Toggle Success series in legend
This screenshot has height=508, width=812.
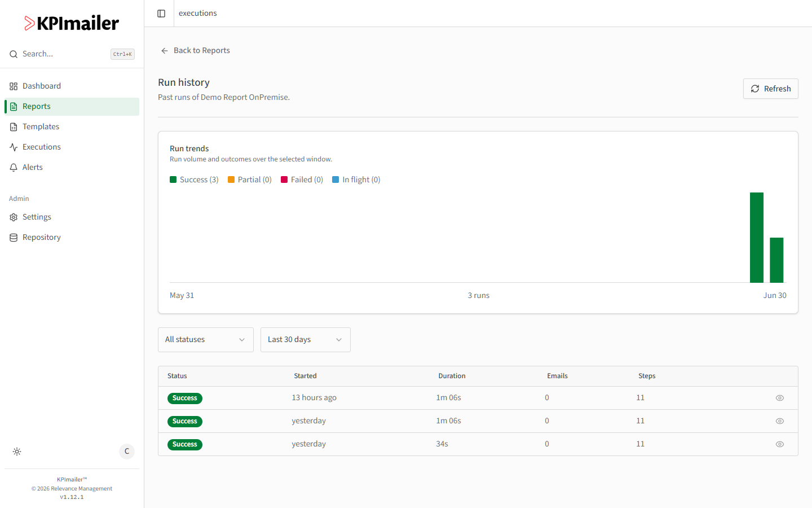tap(194, 179)
